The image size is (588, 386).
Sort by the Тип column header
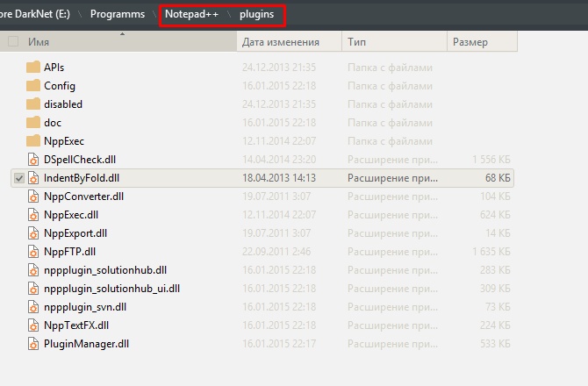[x=395, y=41]
